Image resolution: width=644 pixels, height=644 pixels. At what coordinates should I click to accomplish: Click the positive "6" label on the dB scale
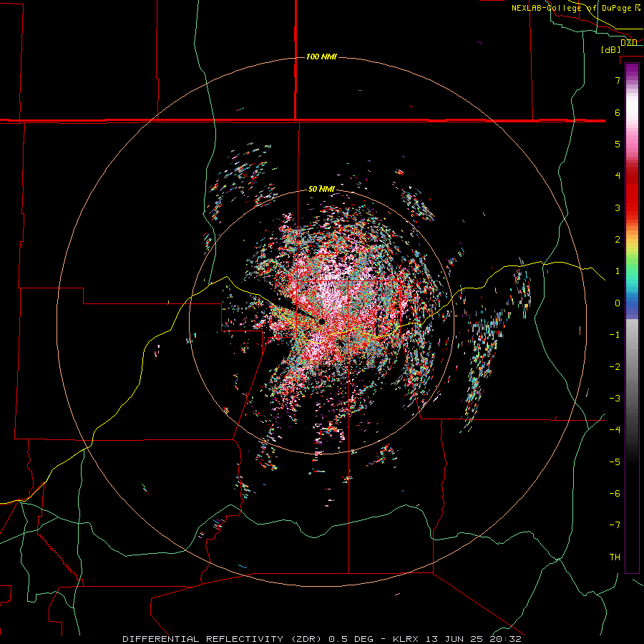pos(618,112)
